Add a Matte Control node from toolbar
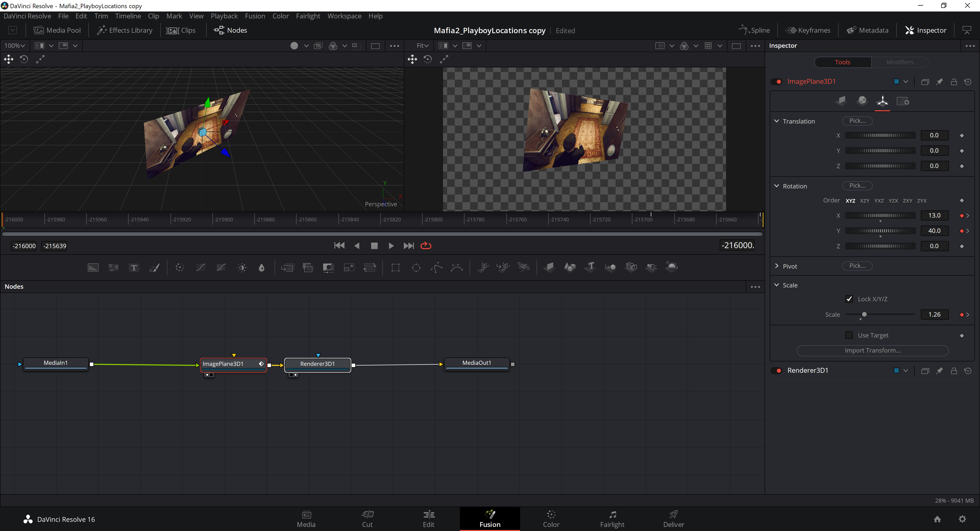The width and height of the screenshot is (980, 531). (x=328, y=268)
